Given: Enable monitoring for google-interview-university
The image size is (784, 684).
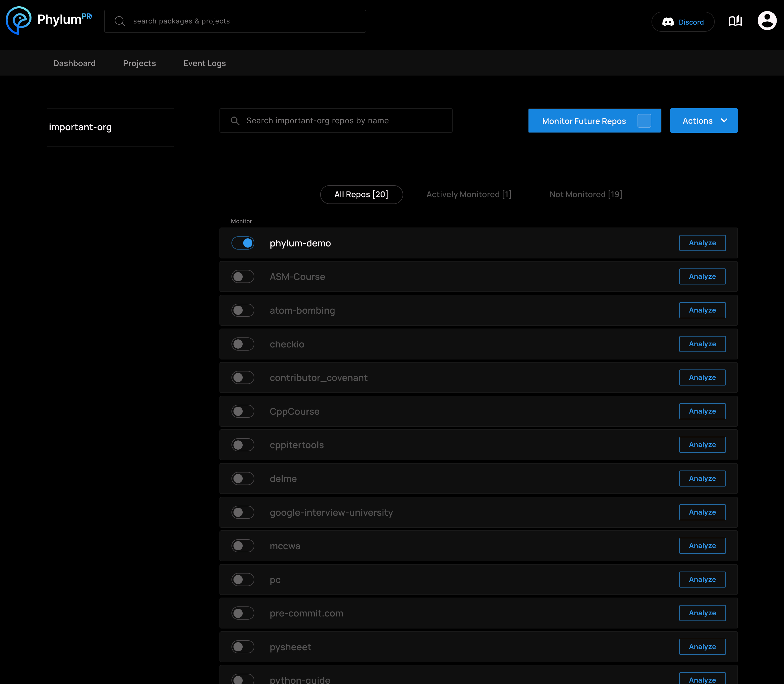Looking at the screenshot, I should [243, 512].
